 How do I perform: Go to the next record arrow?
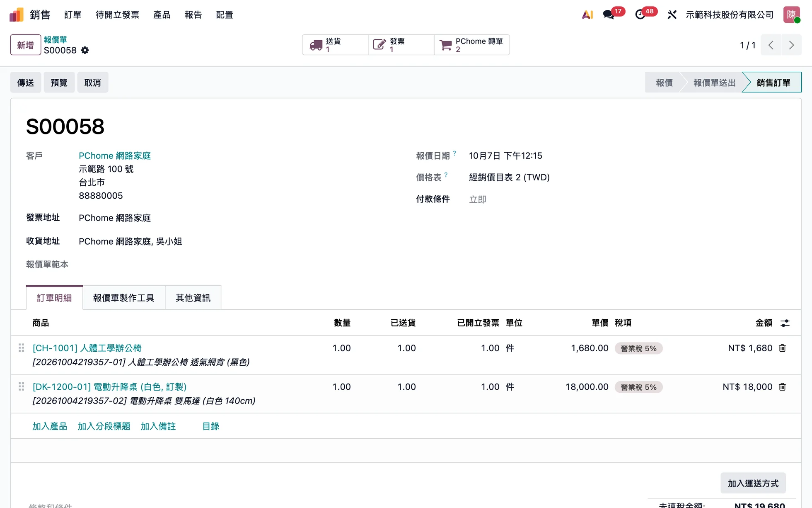pos(791,45)
